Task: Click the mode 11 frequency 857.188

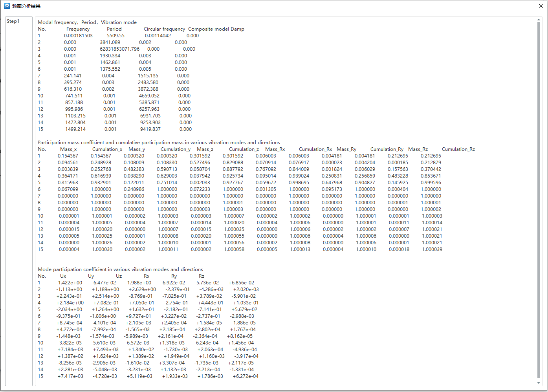Action: coord(74,103)
